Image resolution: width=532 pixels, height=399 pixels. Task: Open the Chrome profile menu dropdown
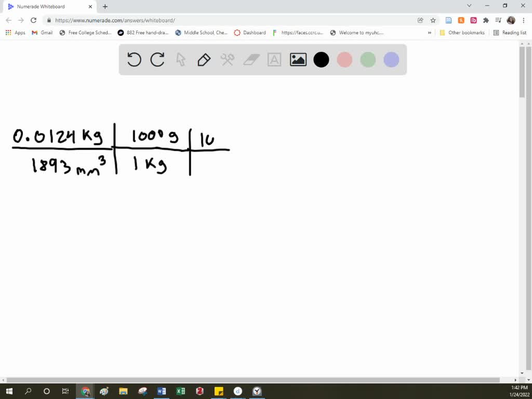click(510, 20)
